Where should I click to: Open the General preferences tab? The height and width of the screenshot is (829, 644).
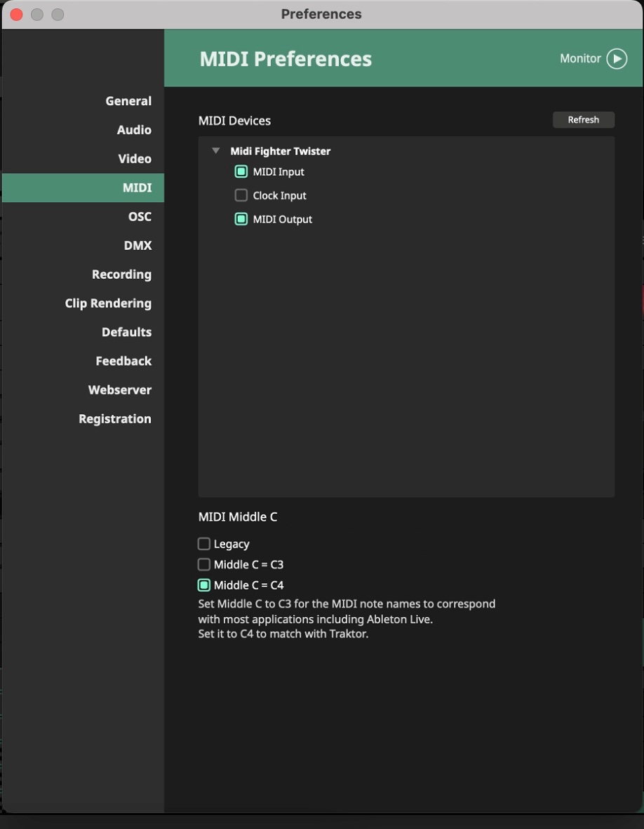coord(128,101)
